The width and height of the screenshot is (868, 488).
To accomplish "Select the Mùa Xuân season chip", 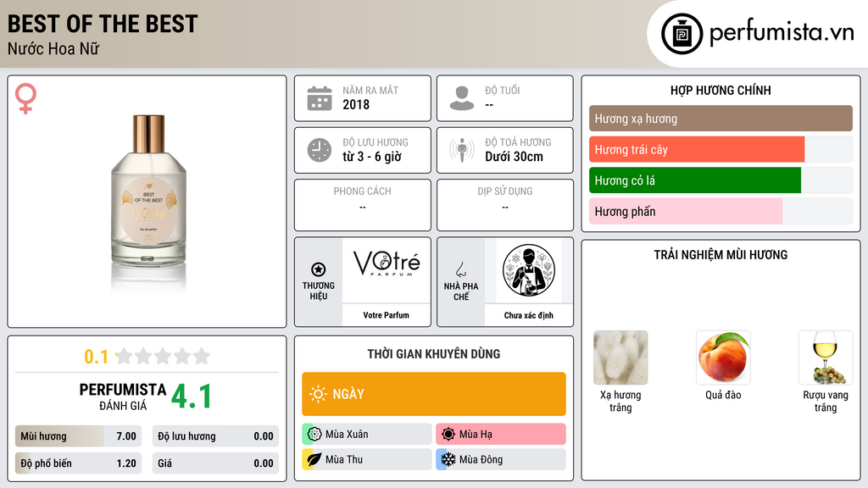I will click(366, 435).
